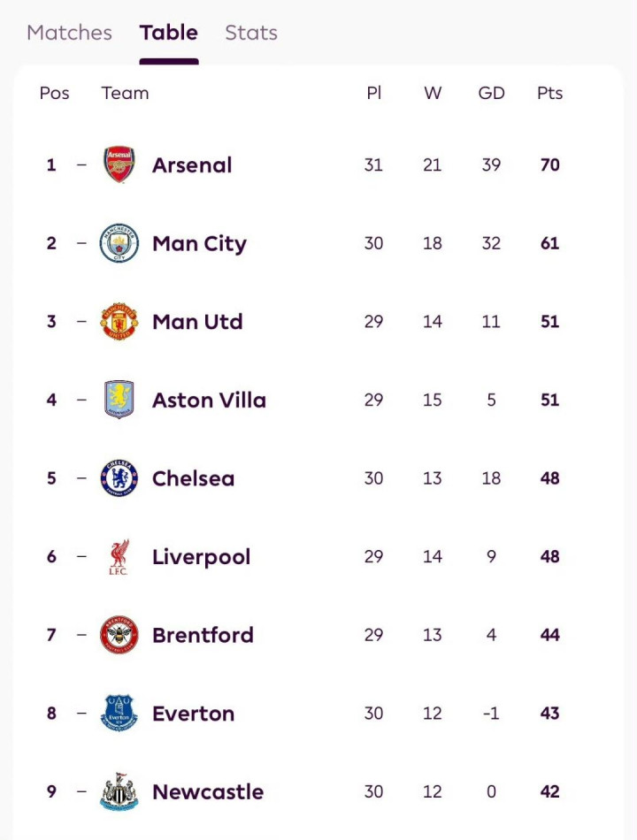Select the Aston Villa badge
637x840 pixels.
(x=119, y=400)
